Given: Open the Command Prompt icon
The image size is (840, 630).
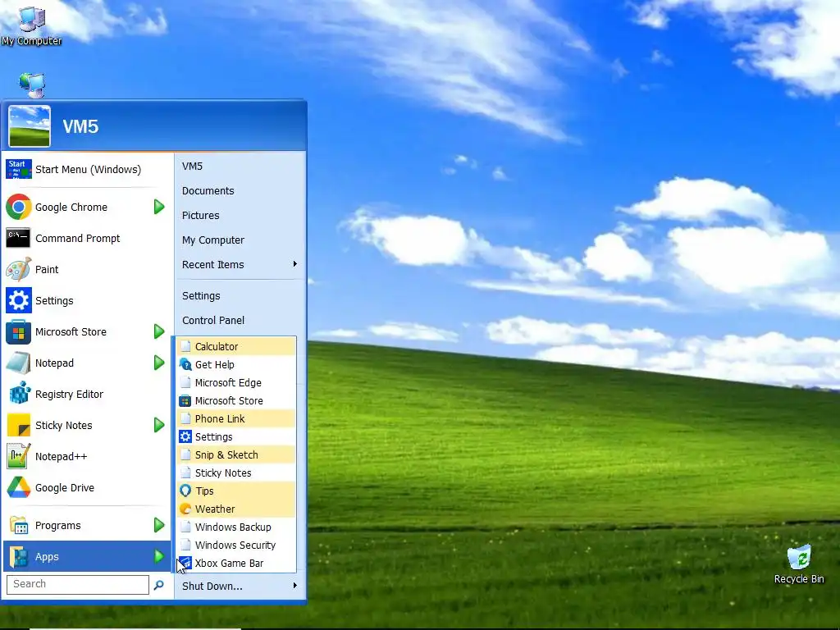Looking at the screenshot, I should point(18,238).
